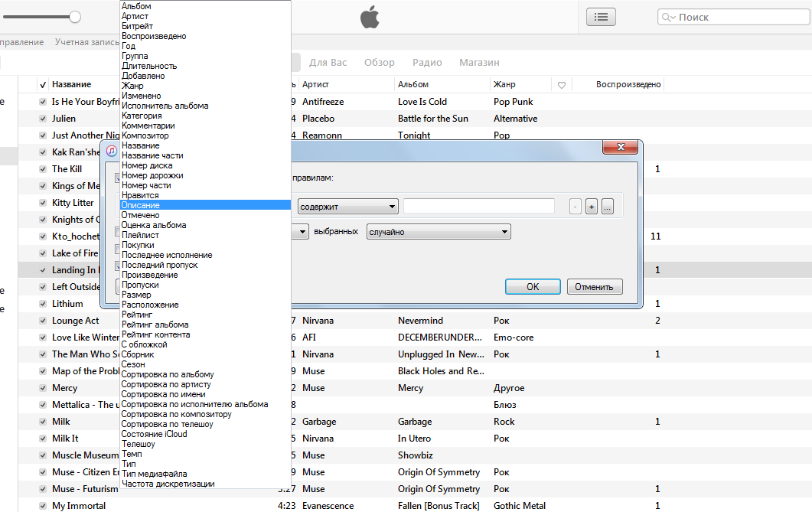Open the Up Next list icon
Image resolution: width=812 pixels, height=512 pixels.
point(601,17)
